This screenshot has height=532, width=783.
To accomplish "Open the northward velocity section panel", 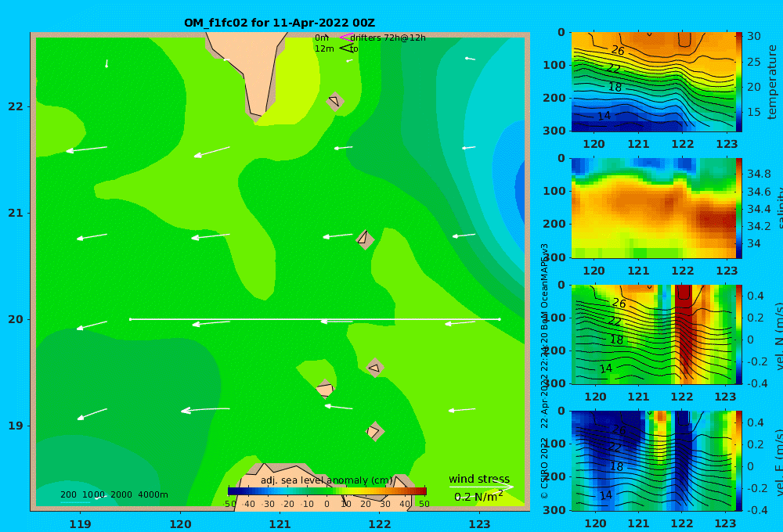I will [653, 334].
